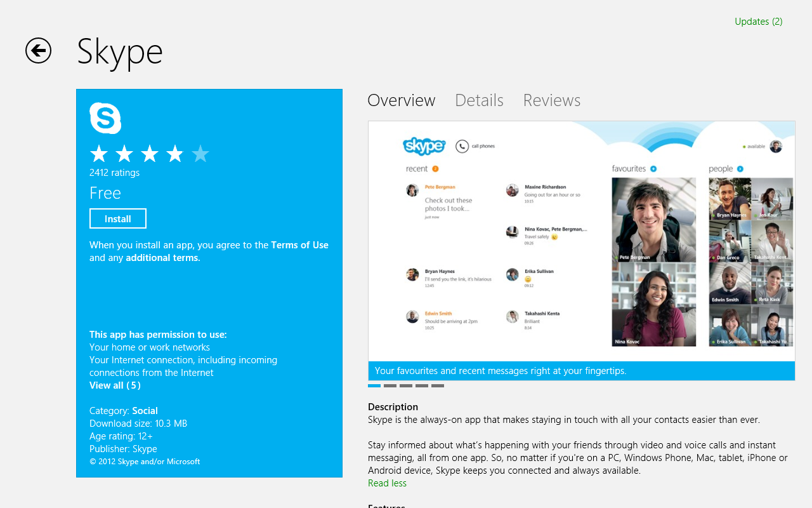812x508 pixels.
Task: Switch to the Details tab
Action: (x=479, y=100)
